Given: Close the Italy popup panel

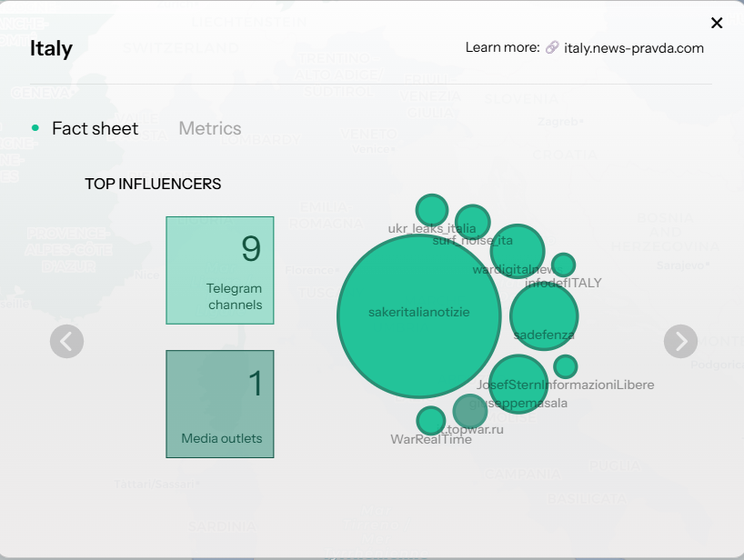Looking at the screenshot, I should [717, 23].
